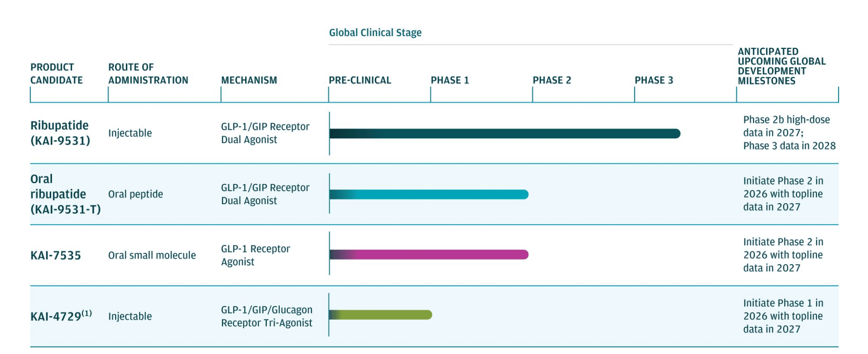
Task: Click the PHASE 3 column header
Action: [654, 80]
